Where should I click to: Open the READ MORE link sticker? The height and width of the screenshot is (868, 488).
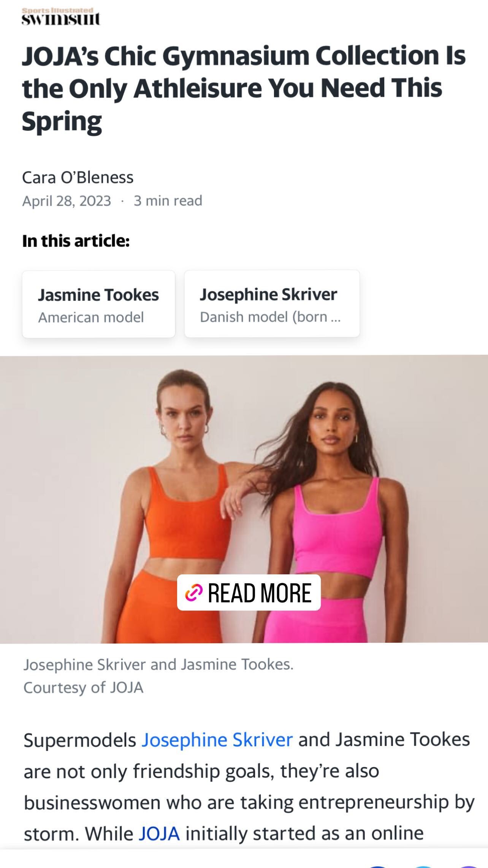tap(249, 593)
